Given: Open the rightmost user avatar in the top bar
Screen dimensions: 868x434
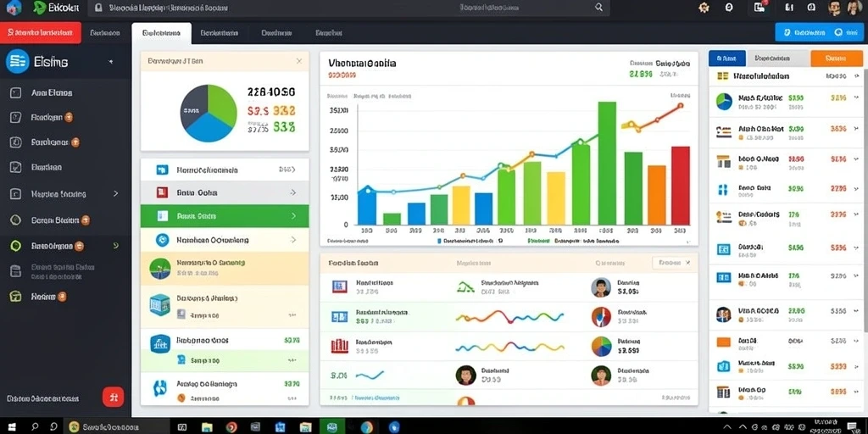Looking at the screenshot, I should tap(856, 7).
